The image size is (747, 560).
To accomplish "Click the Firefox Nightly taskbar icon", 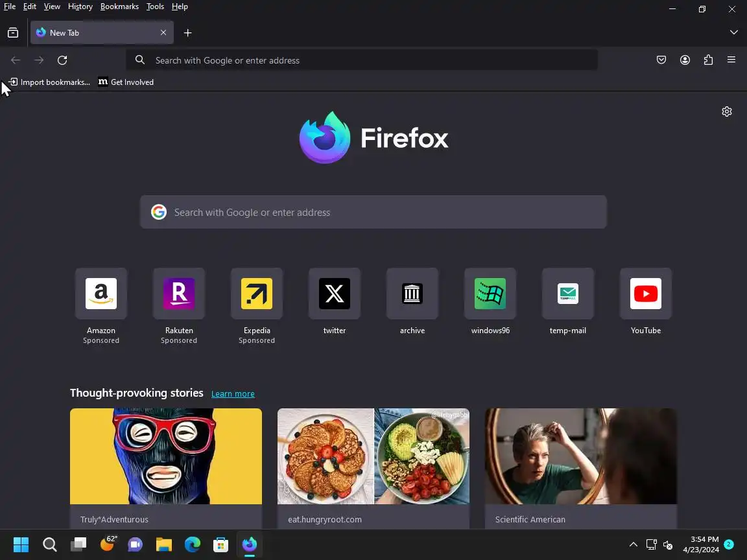I will point(249,544).
